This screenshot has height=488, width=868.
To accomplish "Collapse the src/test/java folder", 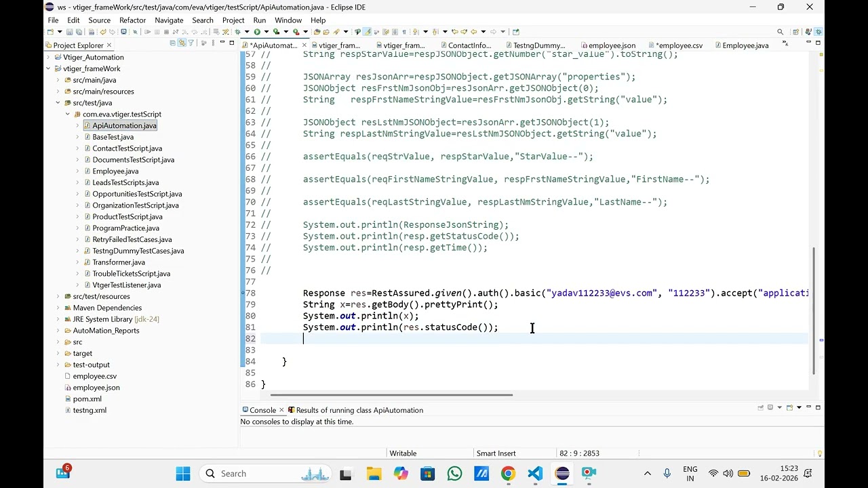I will [x=58, y=103].
